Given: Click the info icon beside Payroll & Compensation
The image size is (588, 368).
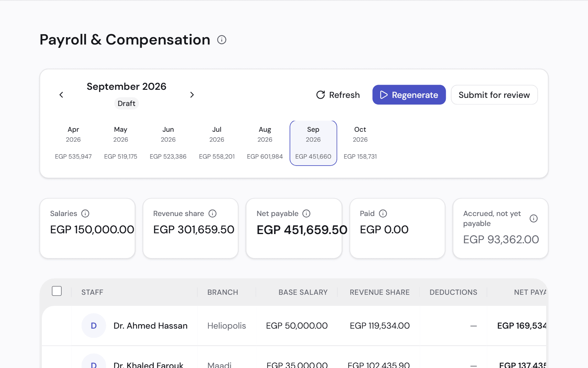Looking at the screenshot, I should point(222,40).
